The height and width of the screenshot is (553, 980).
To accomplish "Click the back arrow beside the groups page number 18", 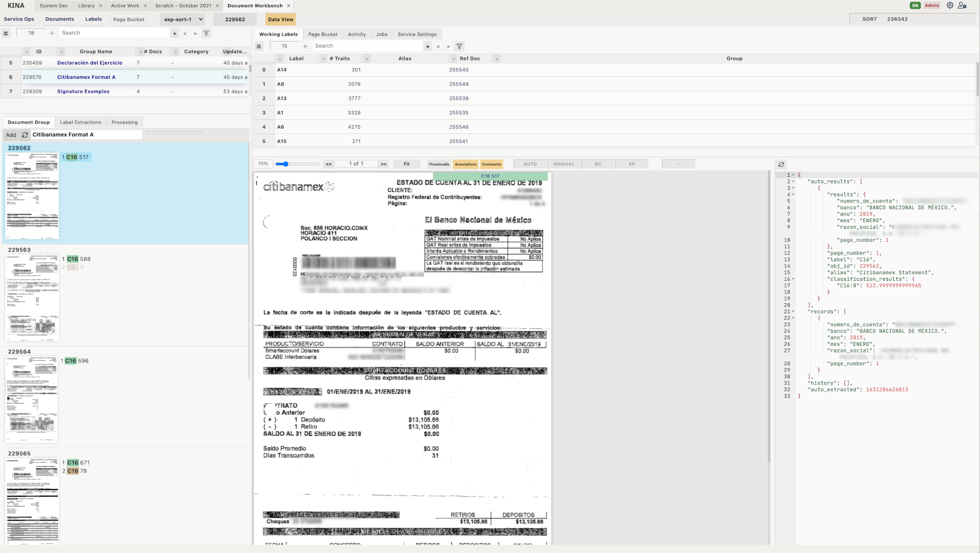I will tap(53, 33).
